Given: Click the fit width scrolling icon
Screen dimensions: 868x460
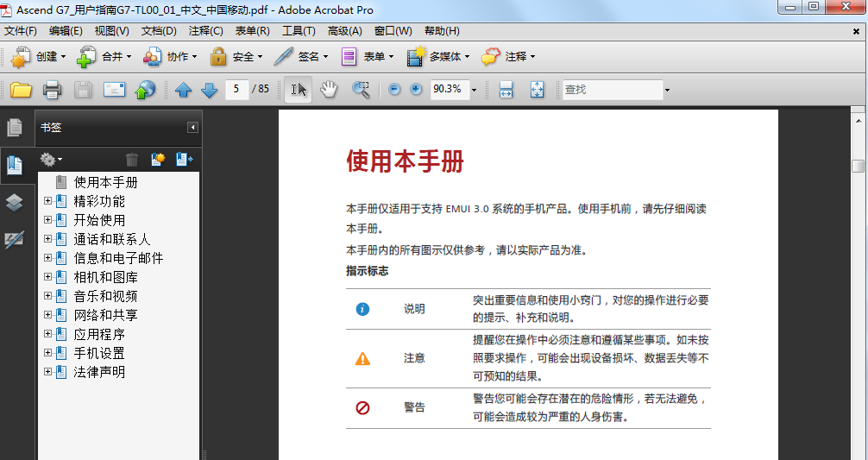Looking at the screenshot, I should (x=506, y=89).
